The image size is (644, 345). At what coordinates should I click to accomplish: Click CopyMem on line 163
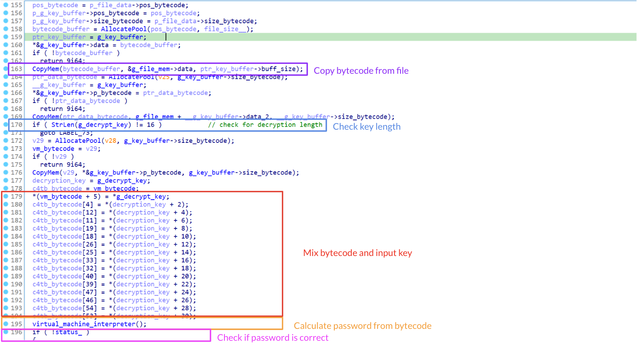tap(46, 69)
